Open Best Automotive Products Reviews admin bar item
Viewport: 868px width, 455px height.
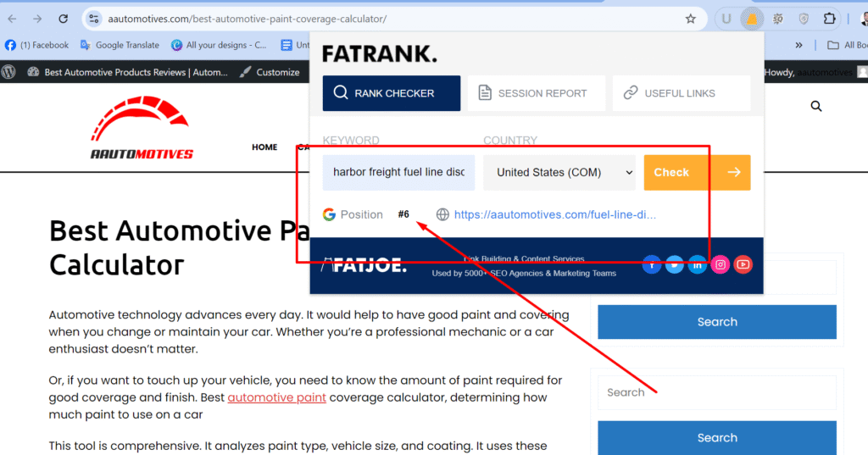click(127, 72)
